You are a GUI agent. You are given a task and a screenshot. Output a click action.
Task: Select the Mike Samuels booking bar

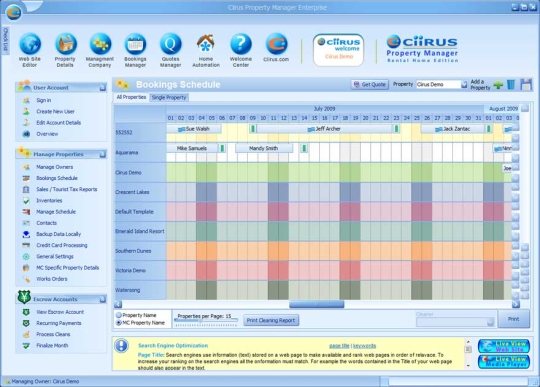click(x=192, y=148)
